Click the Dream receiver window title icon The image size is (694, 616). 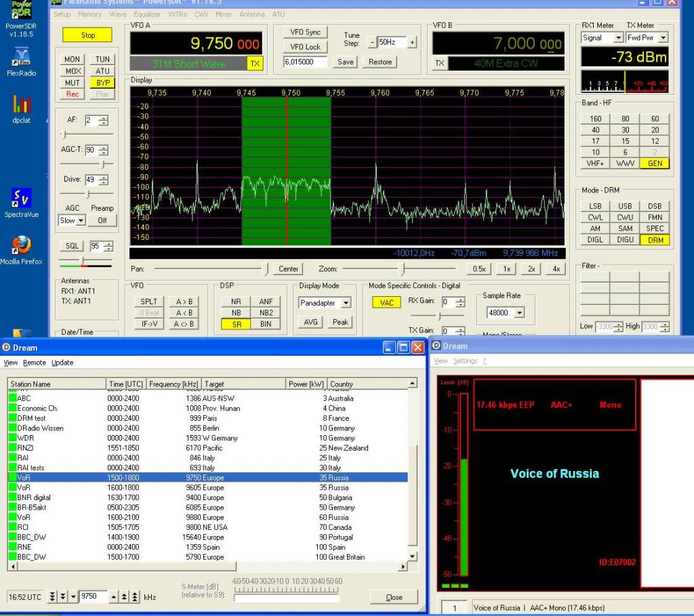(436, 346)
